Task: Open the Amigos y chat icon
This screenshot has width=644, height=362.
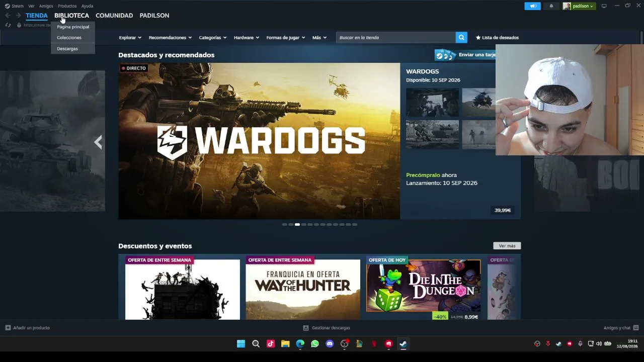Action: pyautogui.click(x=636, y=328)
